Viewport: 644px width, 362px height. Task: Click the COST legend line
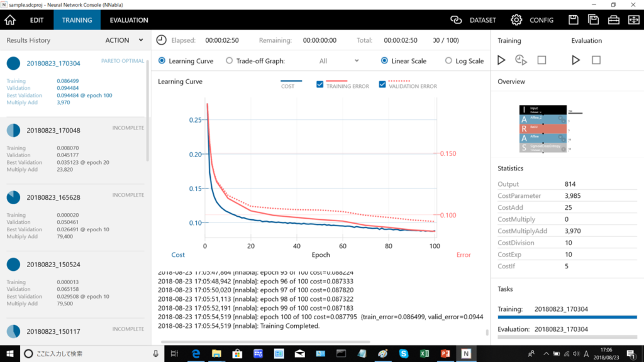291,81
